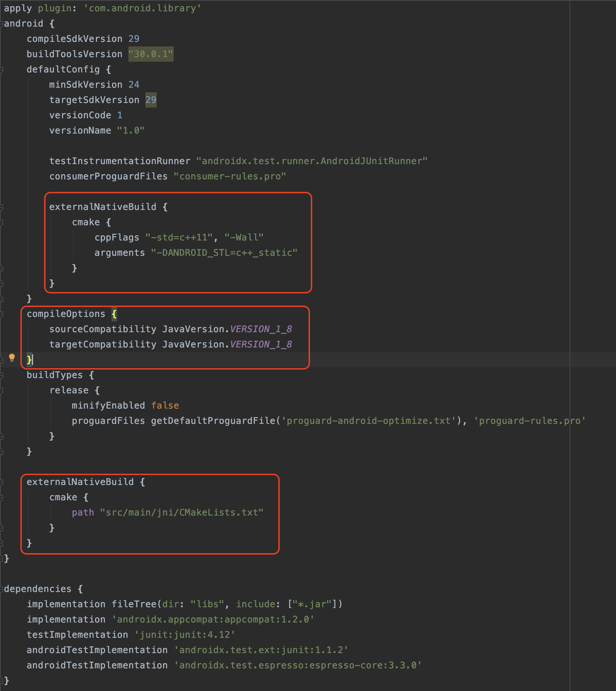Click the highlighted targetSdkVersion 29 value
The image size is (616, 691).
click(151, 100)
